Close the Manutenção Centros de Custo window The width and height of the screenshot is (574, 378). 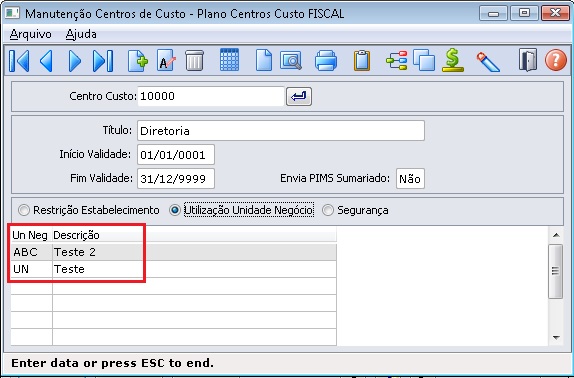pyautogui.click(x=555, y=14)
